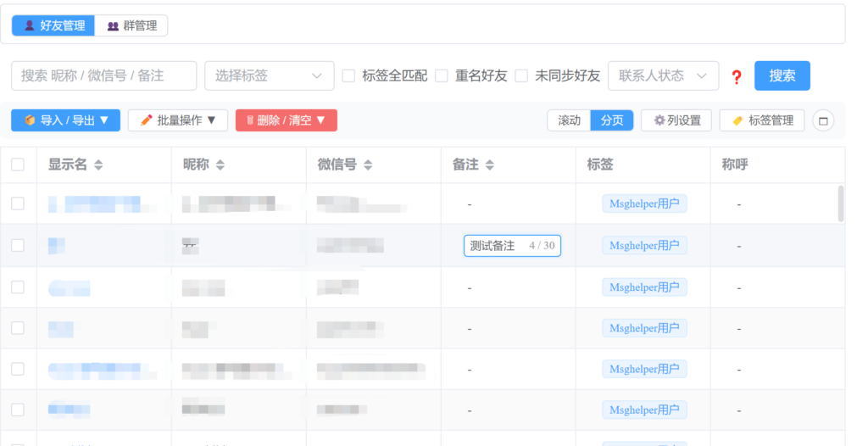Switch to the 群管理 tab
868x446 pixels.
coord(131,25)
